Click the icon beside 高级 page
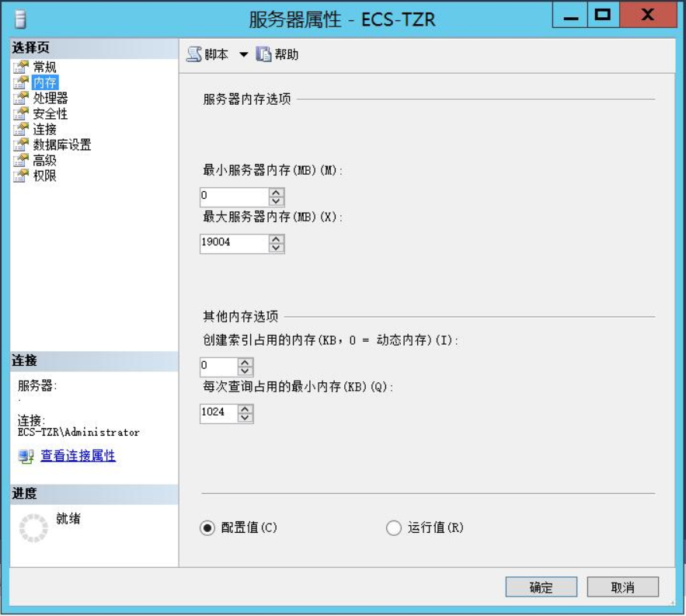The width and height of the screenshot is (686, 616). 20,160
